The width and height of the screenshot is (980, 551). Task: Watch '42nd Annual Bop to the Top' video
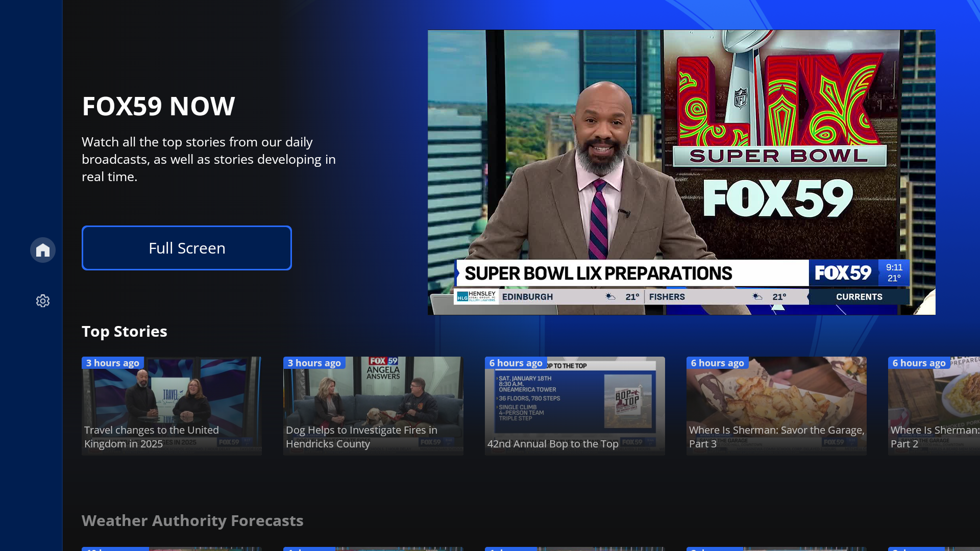tap(574, 406)
